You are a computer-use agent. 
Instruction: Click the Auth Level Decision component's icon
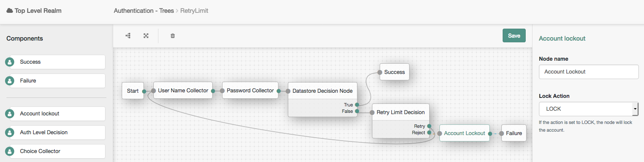(9, 133)
